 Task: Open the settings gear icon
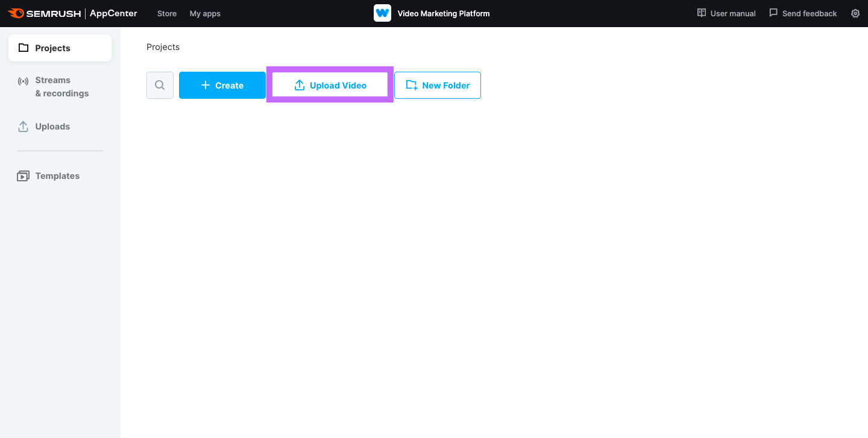[855, 13]
